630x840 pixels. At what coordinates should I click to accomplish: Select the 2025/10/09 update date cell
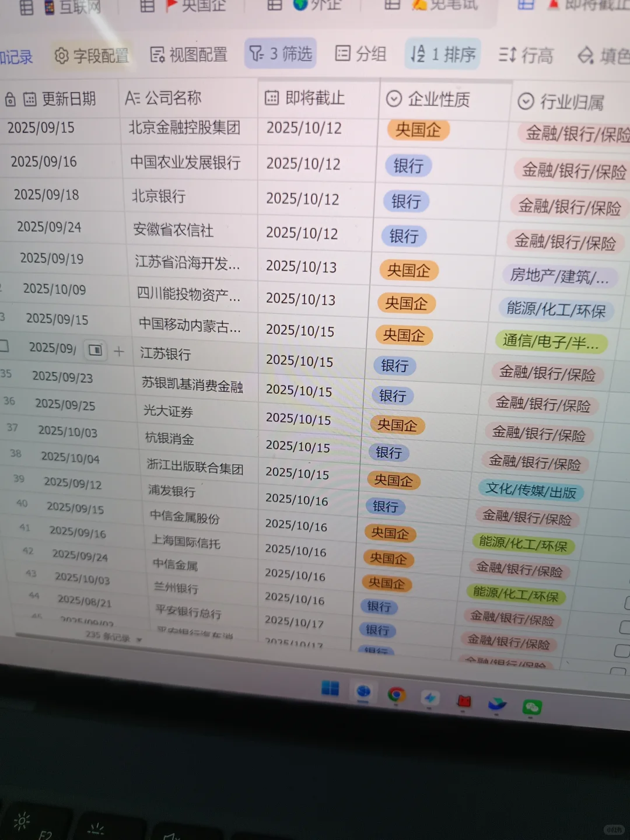pyautogui.click(x=54, y=289)
